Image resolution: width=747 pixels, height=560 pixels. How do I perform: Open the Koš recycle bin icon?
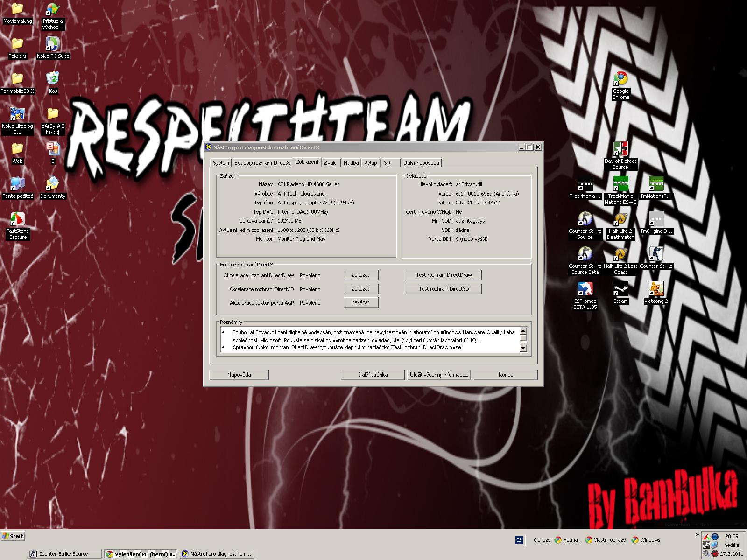(x=53, y=83)
